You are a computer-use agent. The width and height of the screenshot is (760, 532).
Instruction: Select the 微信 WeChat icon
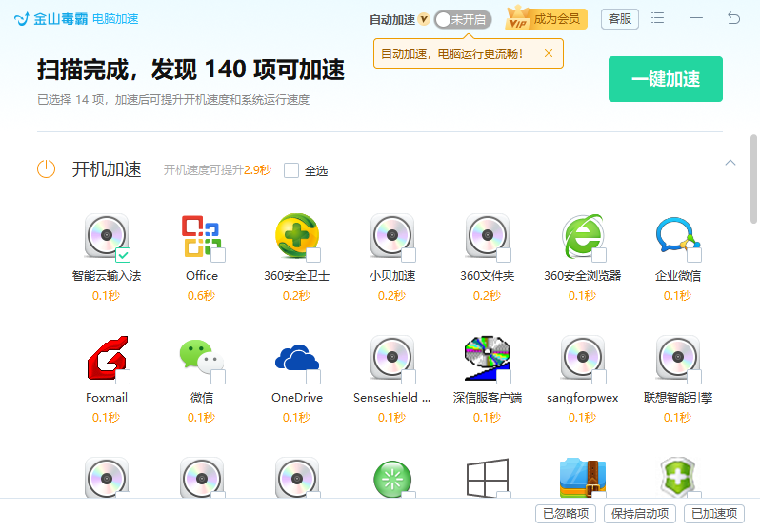click(202, 357)
